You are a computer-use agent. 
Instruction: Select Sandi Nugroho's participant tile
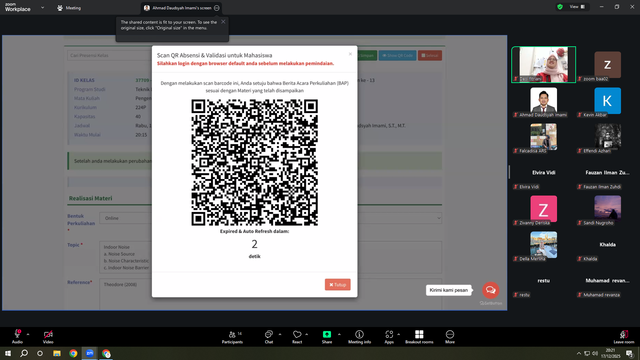(607, 209)
